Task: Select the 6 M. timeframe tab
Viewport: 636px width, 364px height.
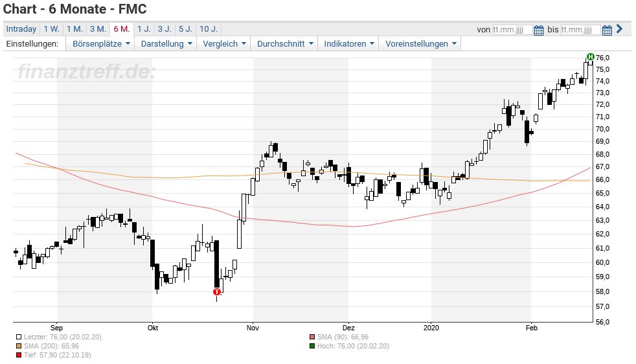Action: (x=122, y=28)
